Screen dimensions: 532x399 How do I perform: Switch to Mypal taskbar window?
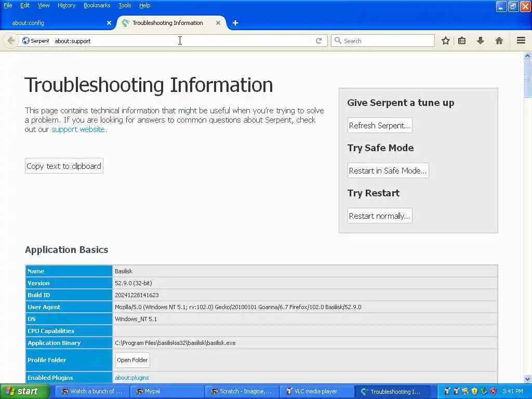click(167, 392)
